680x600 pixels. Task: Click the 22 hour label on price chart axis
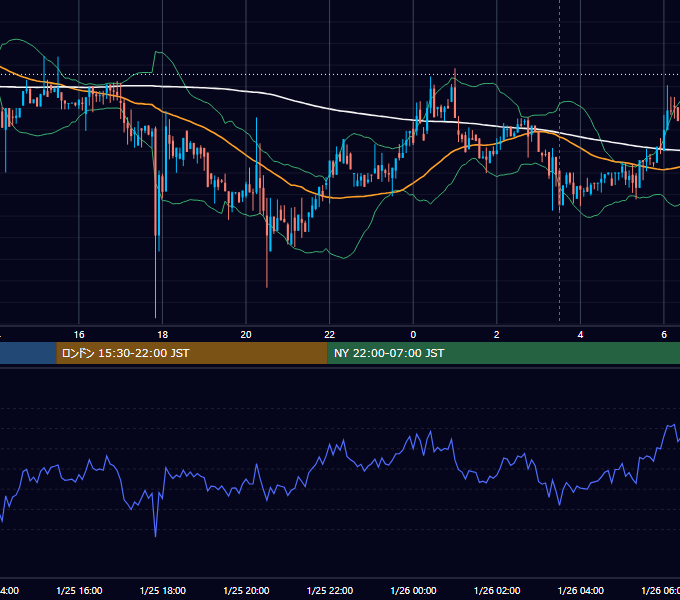330,335
